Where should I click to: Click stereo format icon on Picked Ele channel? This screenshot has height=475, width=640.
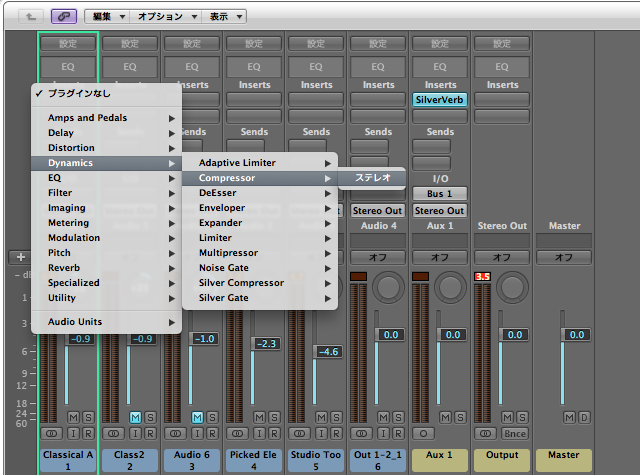(238, 433)
